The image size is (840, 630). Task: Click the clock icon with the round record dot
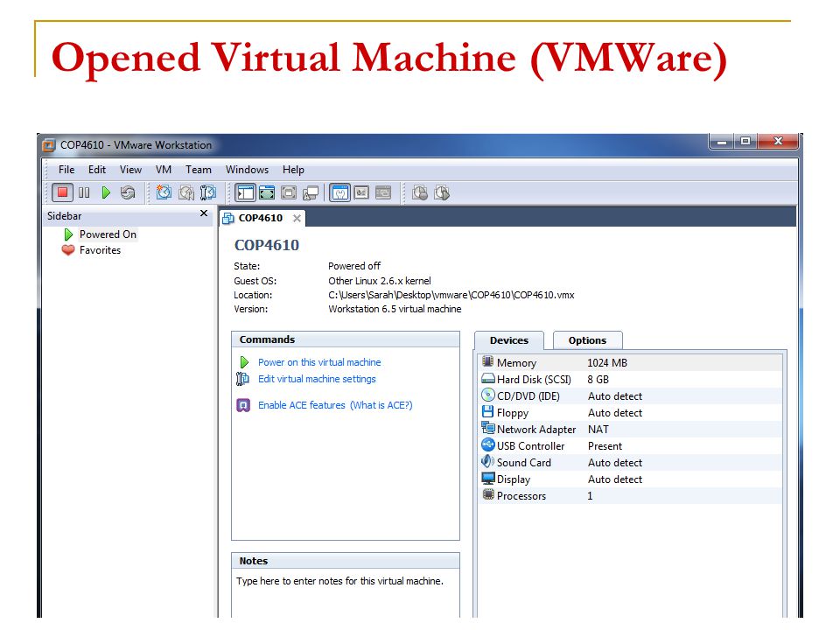coord(420,192)
